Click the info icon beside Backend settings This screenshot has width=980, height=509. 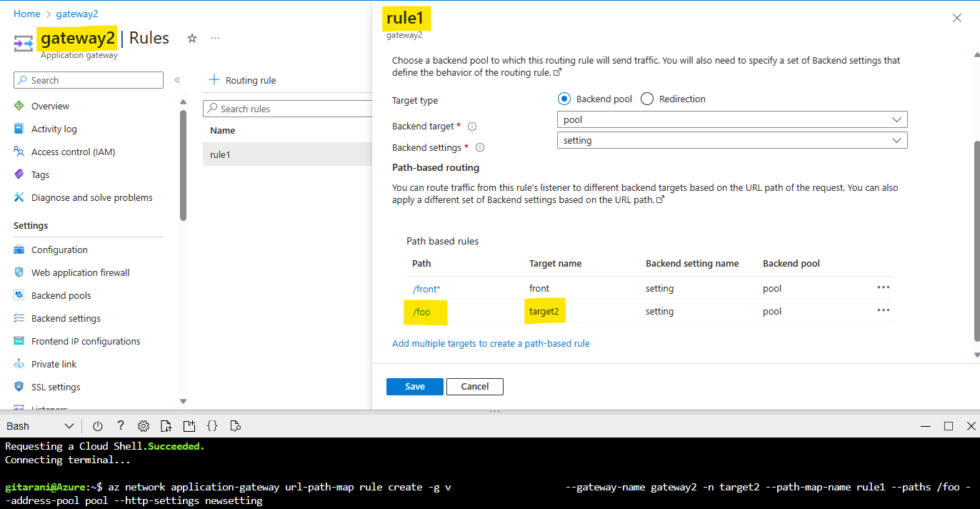click(480, 148)
